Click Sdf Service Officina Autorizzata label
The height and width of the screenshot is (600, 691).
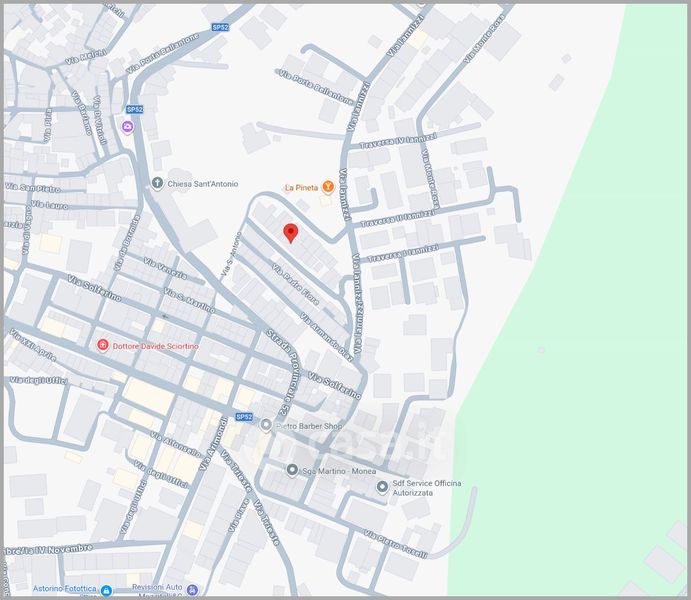(x=427, y=488)
